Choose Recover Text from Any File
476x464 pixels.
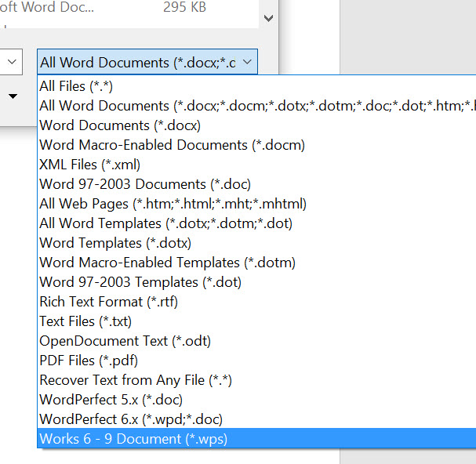[256, 380]
